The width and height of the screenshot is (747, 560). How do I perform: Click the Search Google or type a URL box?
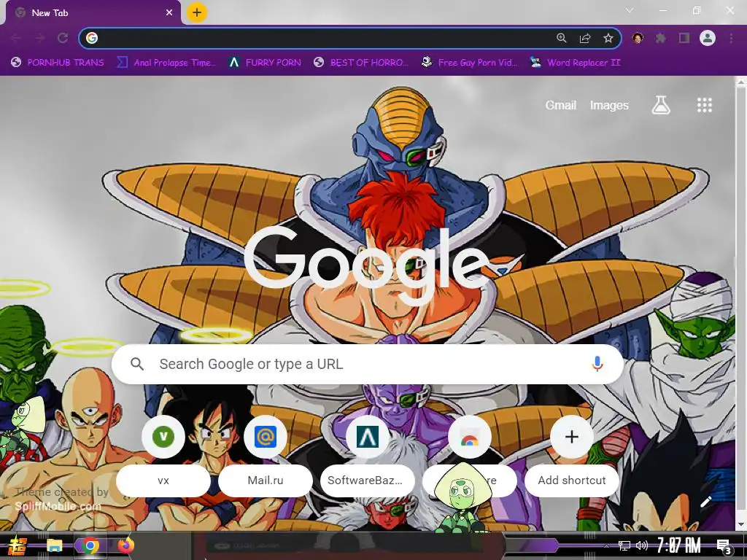(368, 365)
